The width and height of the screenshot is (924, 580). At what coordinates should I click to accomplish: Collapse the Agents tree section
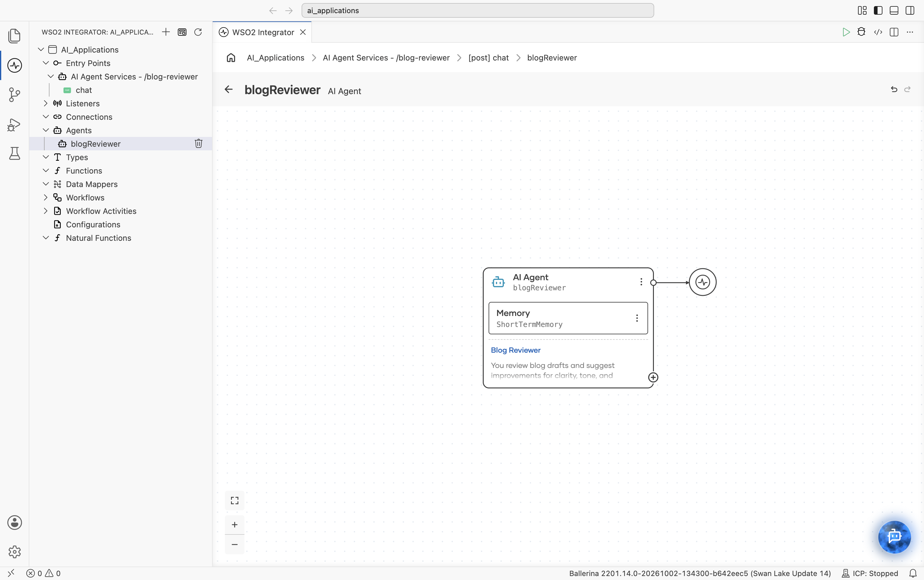click(x=46, y=130)
